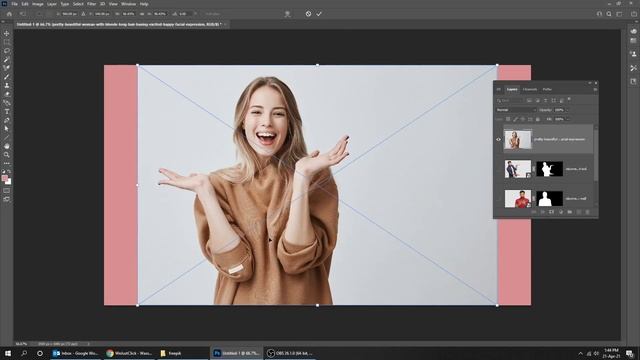
Task: Add a layer mask from the panel footer
Action: coord(551,212)
